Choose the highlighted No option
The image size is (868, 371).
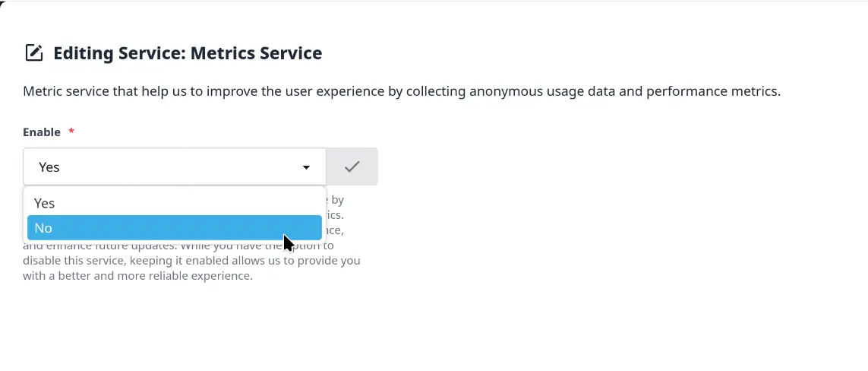[175, 228]
